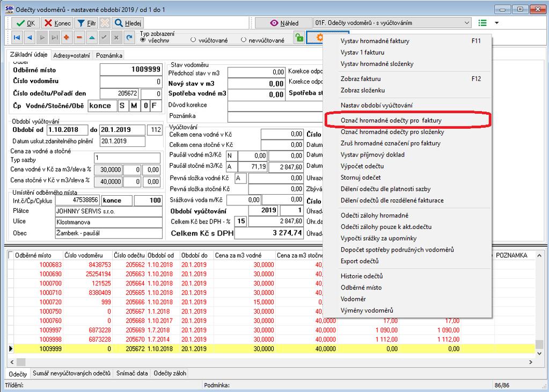Click the Hledej search button
Viewport: 549px width, 392px height.
(x=128, y=23)
